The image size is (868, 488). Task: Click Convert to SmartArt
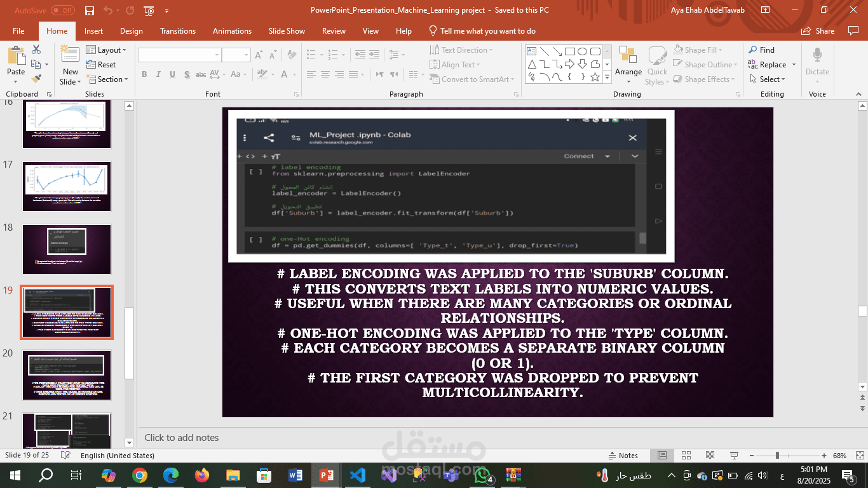[472, 79]
